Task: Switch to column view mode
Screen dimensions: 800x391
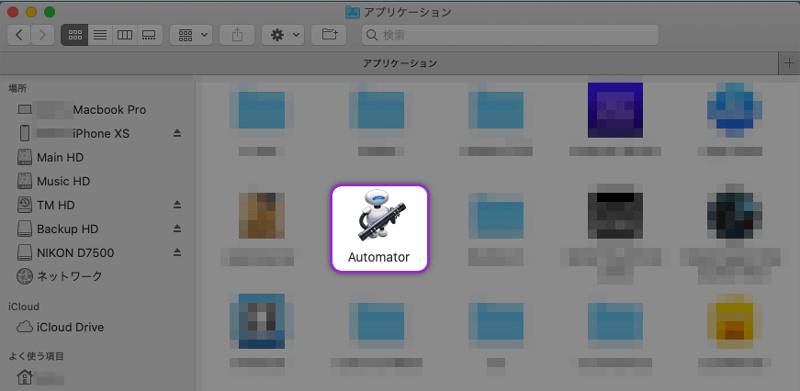Action: (124, 35)
